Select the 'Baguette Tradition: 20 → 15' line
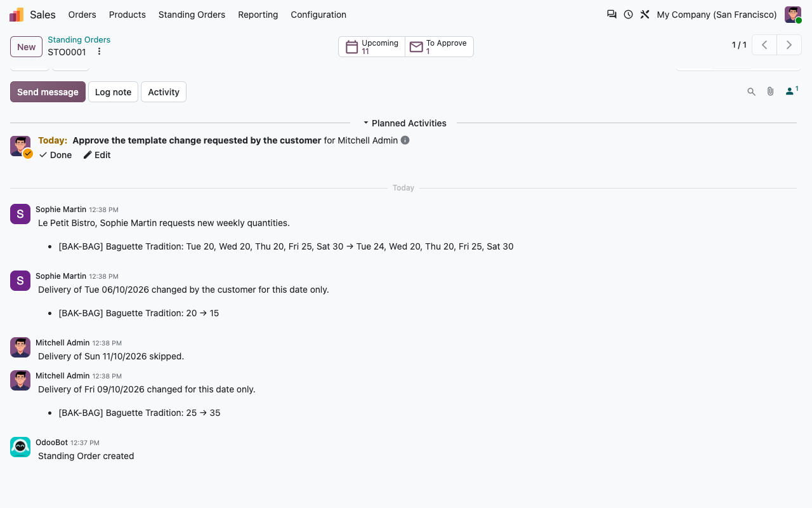Screen dimensions: 812x508 pos(139,313)
